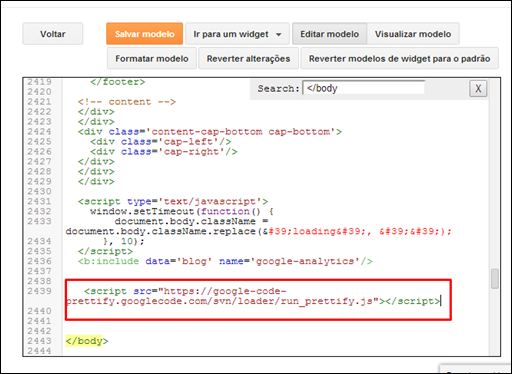Click line number 2436 in gutter

(39, 261)
